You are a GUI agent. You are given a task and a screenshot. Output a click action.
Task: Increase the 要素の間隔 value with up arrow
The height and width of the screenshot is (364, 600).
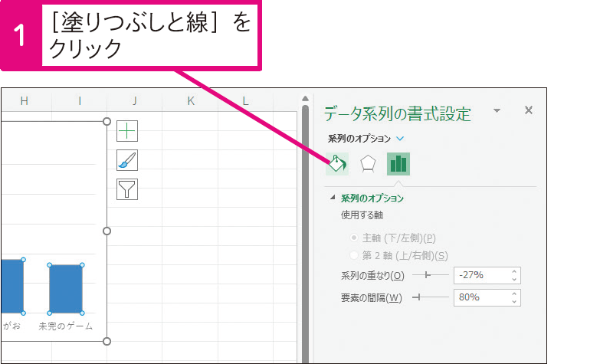pos(514,293)
